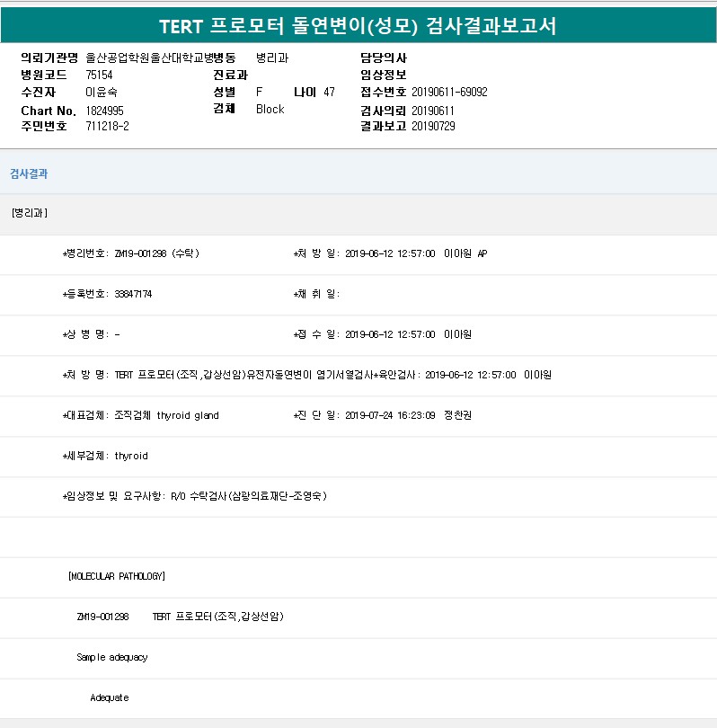The image size is (717, 728).
Task: Select the department text 병리과 in the header
Action: (x=272, y=58)
